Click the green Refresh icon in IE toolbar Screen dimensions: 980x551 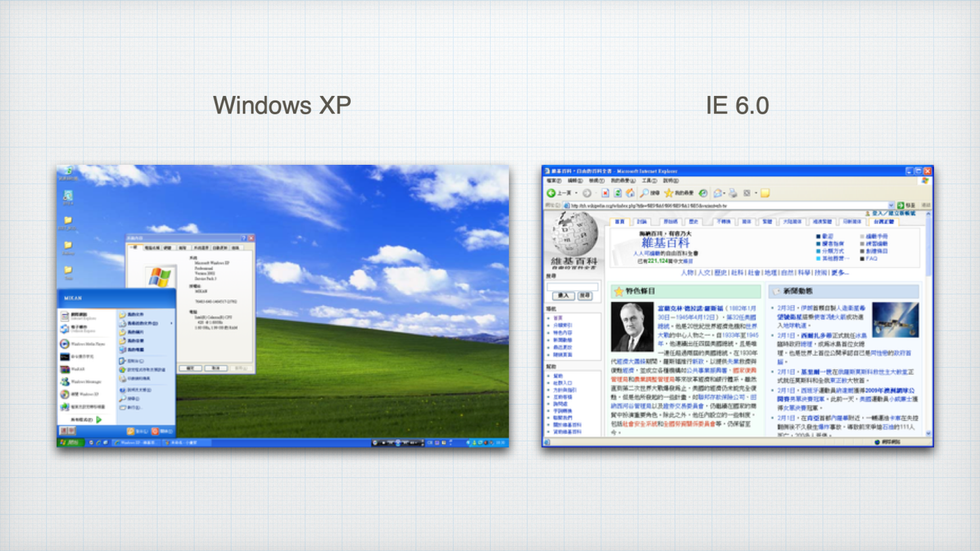[x=617, y=193]
